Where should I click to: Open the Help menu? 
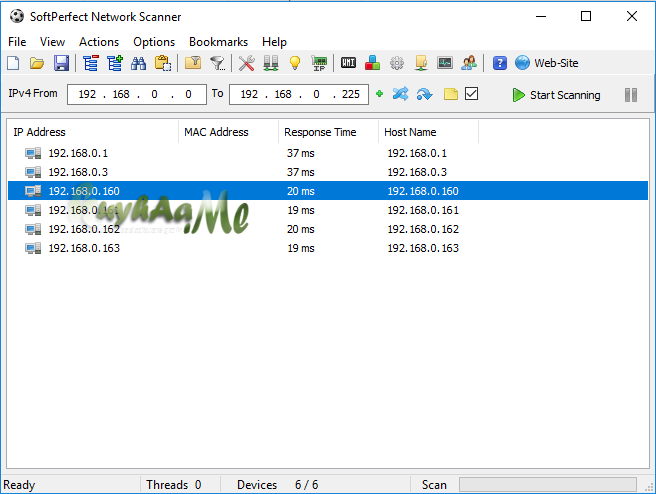pyautogui.click(x=274, y=42)
